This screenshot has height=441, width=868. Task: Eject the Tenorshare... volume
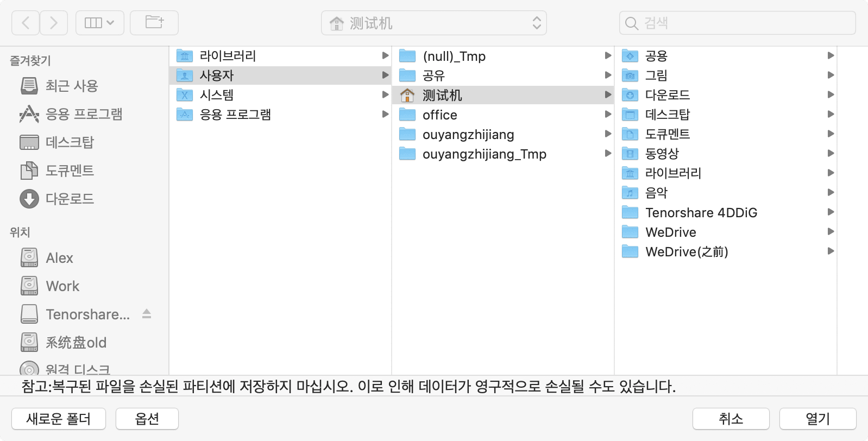147,314
